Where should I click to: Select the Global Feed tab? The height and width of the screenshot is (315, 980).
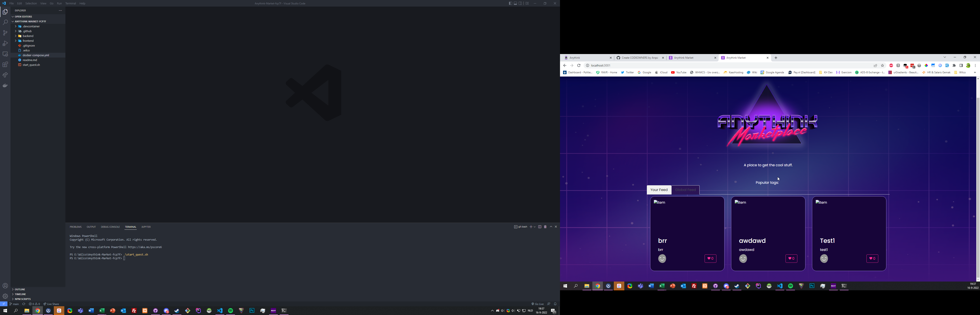click(685, 190)
